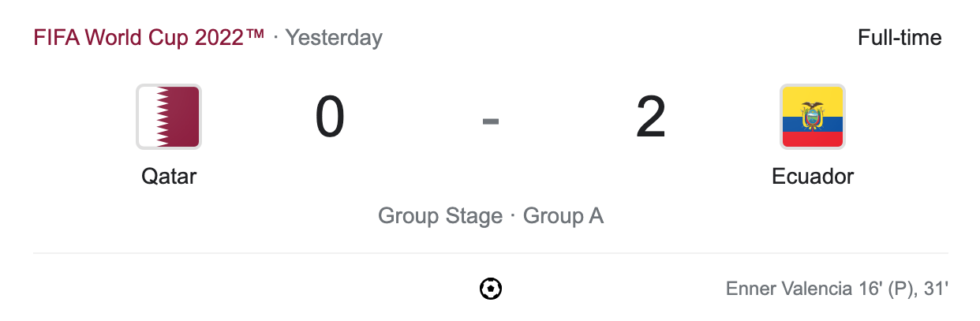Click the 31' goal minute
Screen dimensions: 980x321
pyautogui.click(x=933, y=289)
